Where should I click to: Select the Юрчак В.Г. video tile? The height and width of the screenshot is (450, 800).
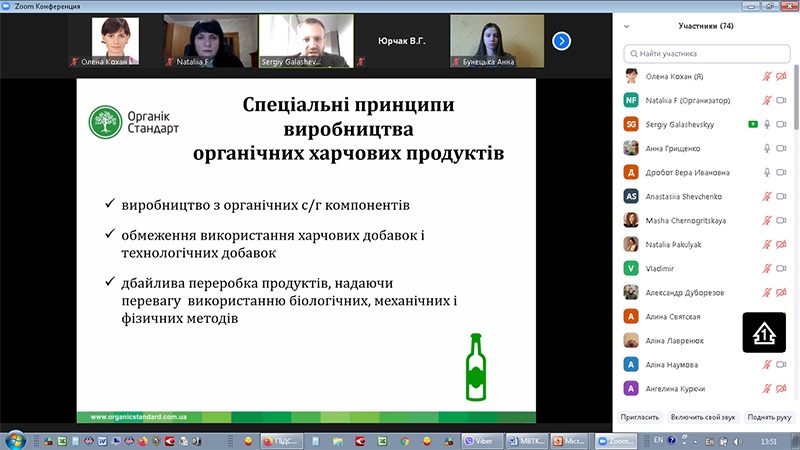pyautogui.click(x=402, y=41)
